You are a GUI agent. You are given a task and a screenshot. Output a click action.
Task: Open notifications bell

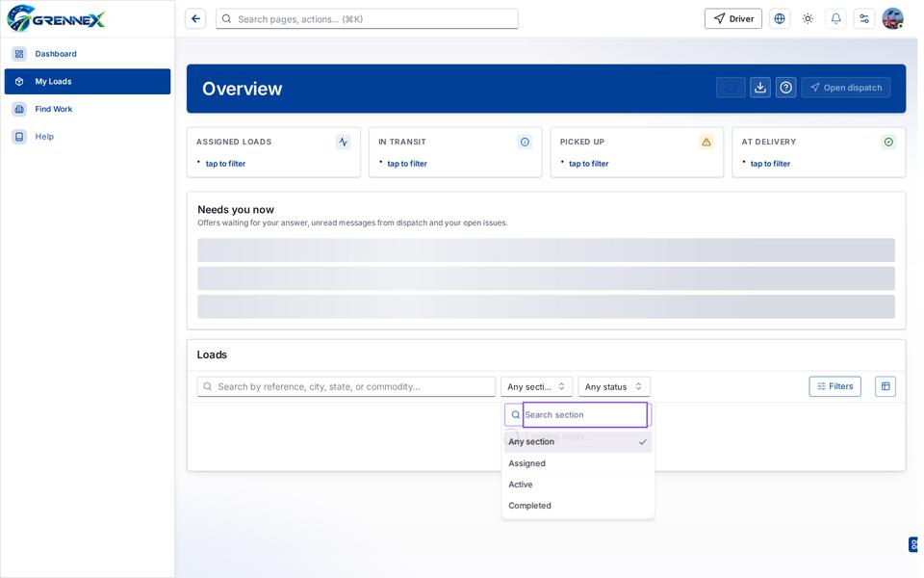coord(835,19)
